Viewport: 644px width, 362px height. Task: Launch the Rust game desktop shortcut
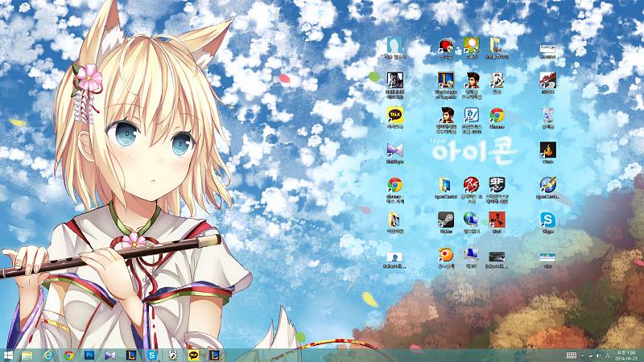point(497,220)
